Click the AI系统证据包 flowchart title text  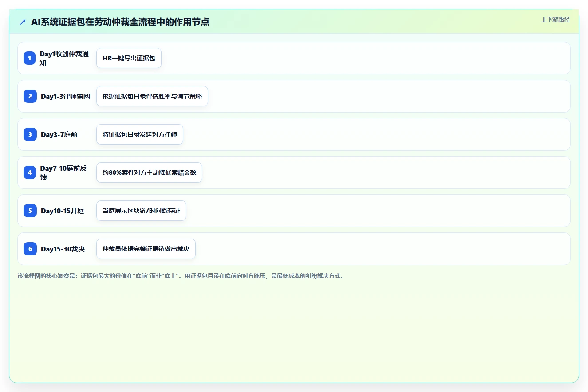click(x=120, y=22)
